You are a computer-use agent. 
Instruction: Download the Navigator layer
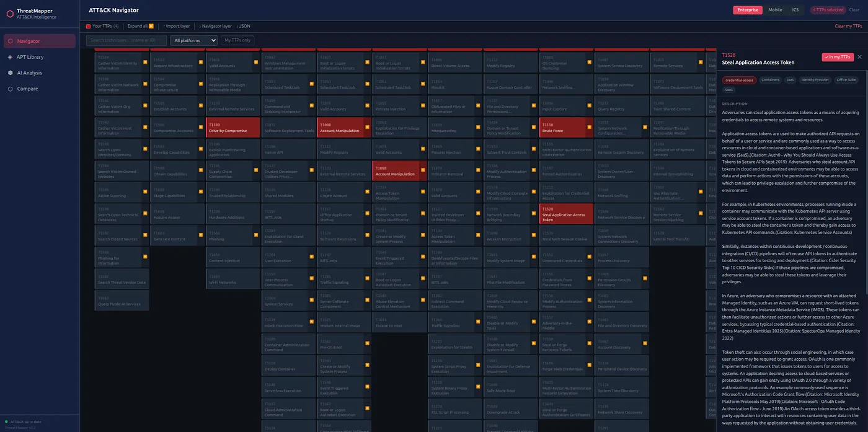pos(216,26)
